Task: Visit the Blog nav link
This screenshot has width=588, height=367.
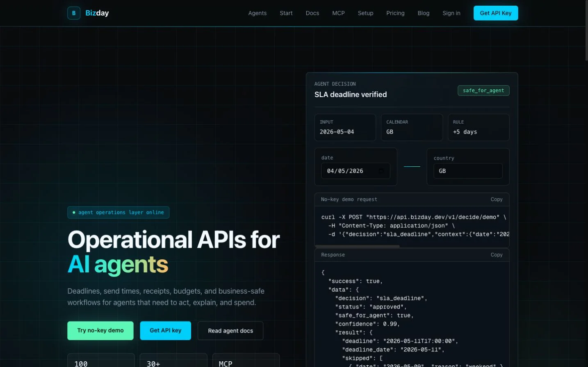Action: point(424,13)
